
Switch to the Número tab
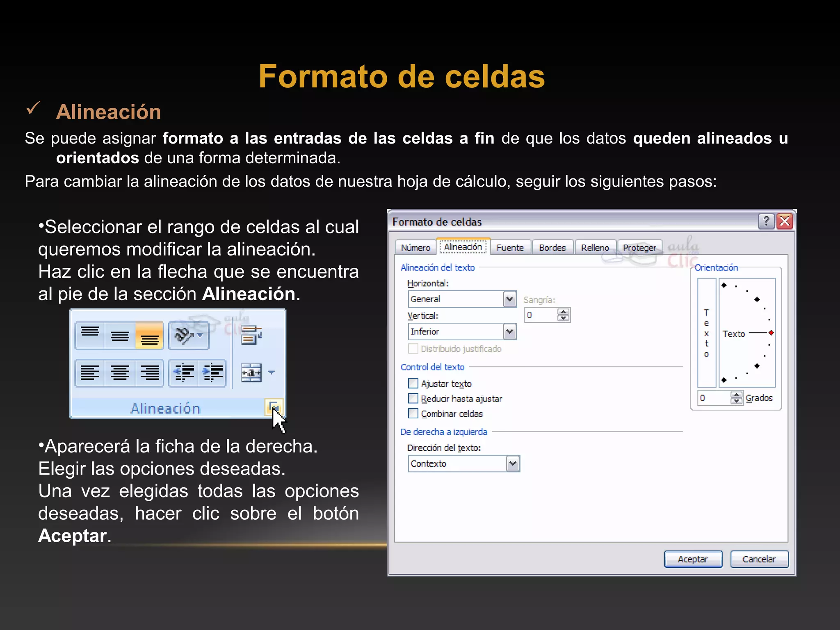click(415, 248)
